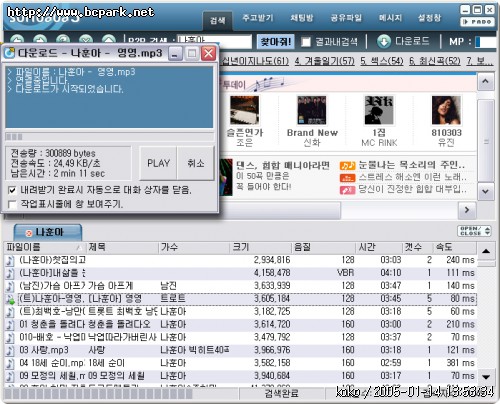Click 취소 to cancel the download
Viewport: 500px width, 404px height.
[x=196, y=163]
